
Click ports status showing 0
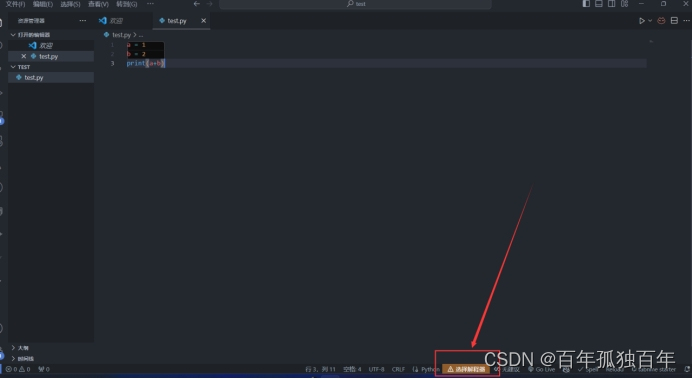(44, 369)
